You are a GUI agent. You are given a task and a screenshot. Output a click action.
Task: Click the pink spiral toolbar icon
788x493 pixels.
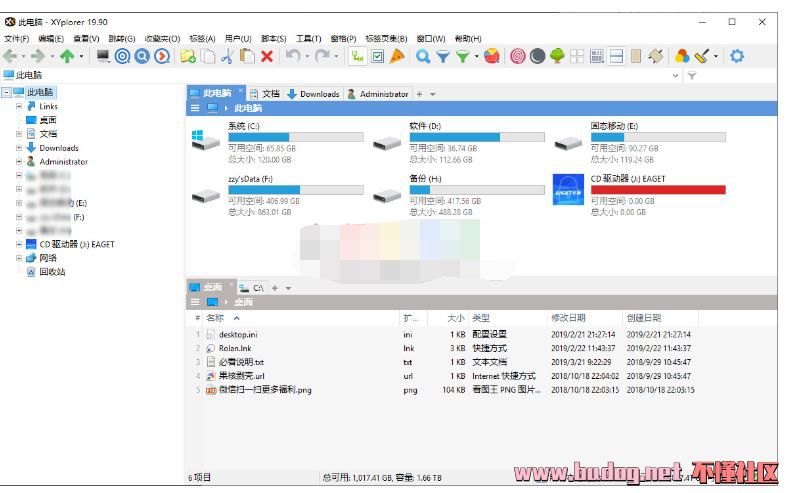pos(518,56)
